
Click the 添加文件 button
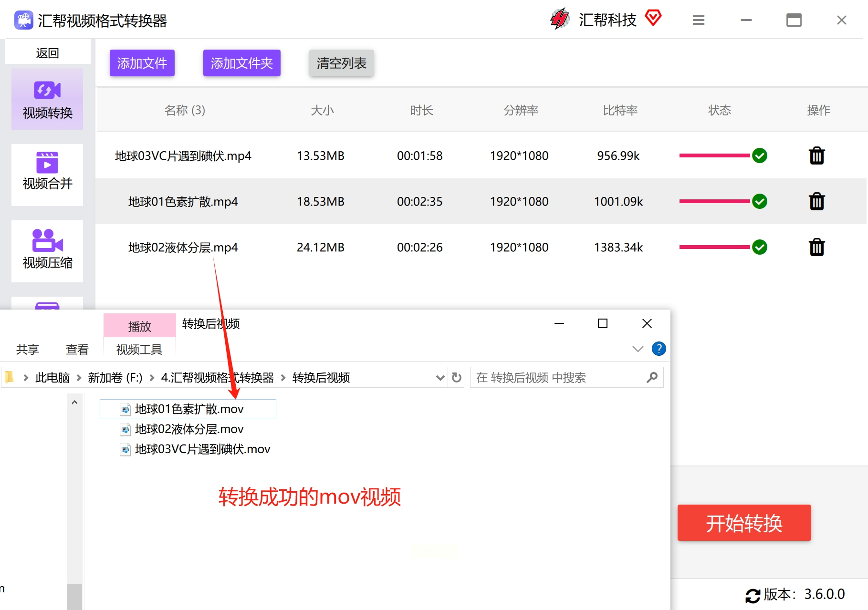click(142, 63)
